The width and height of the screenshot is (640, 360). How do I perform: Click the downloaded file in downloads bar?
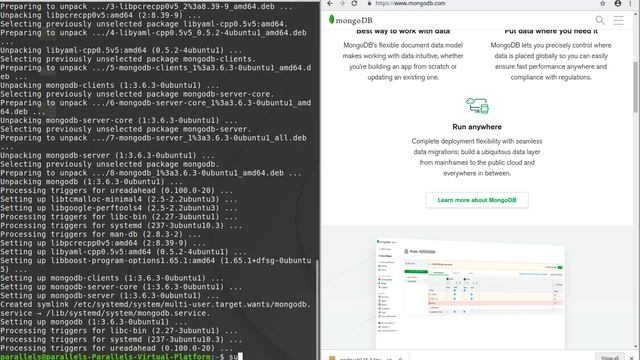coord(361,358)
